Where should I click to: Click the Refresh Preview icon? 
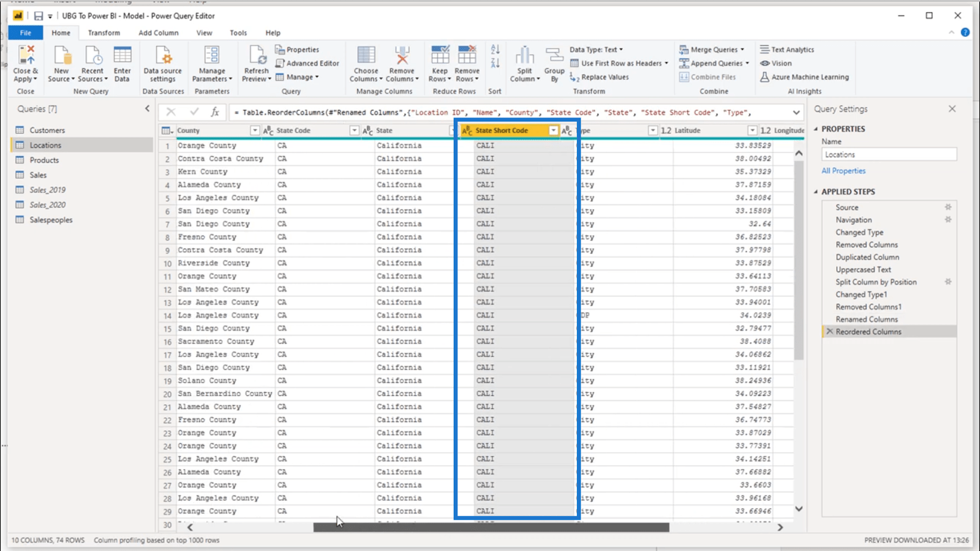(x=257, y=55)
